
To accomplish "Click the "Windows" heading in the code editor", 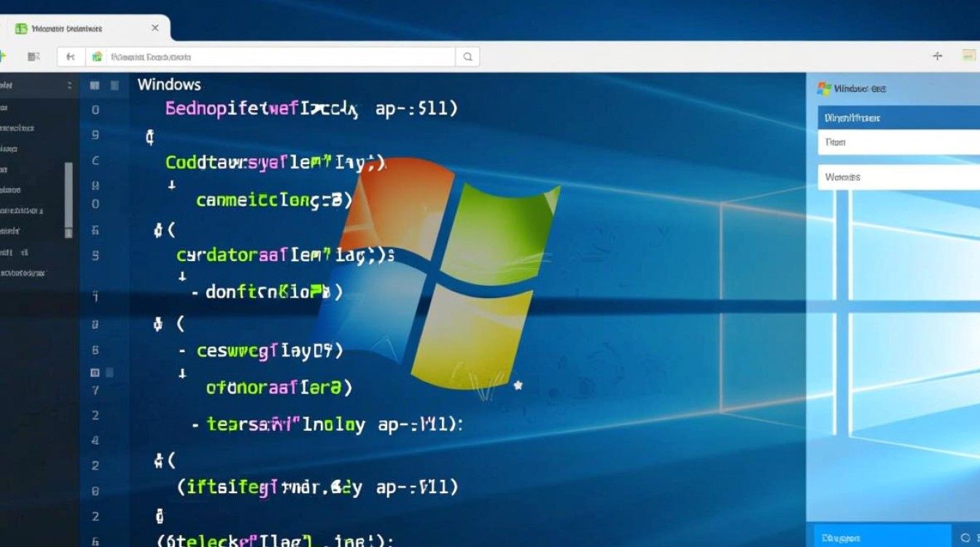I will 169,84.
